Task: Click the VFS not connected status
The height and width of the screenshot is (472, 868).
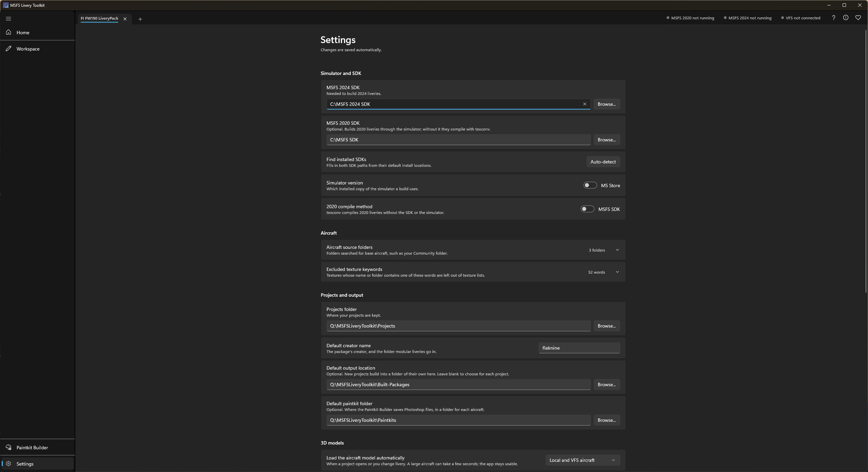Action: click(801, 18)
